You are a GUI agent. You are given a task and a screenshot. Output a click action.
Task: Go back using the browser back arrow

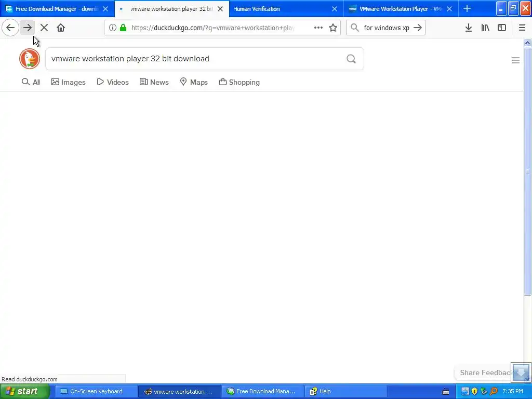(10, 28)
